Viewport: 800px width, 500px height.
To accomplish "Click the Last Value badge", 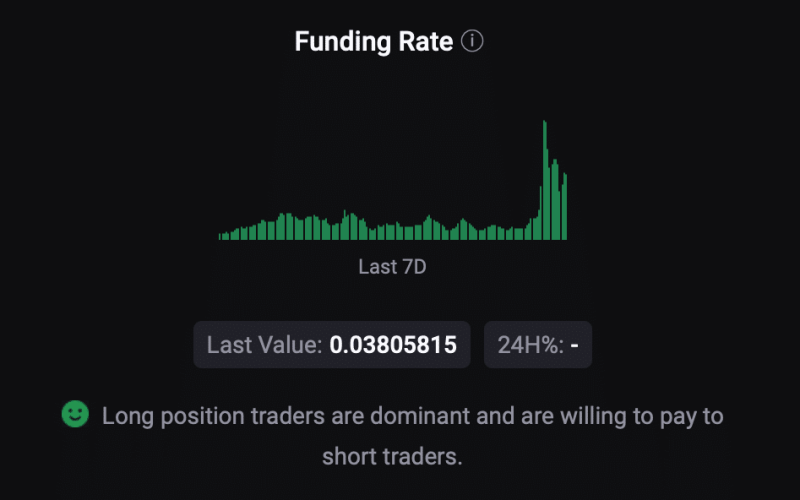I will pos(331,345).
